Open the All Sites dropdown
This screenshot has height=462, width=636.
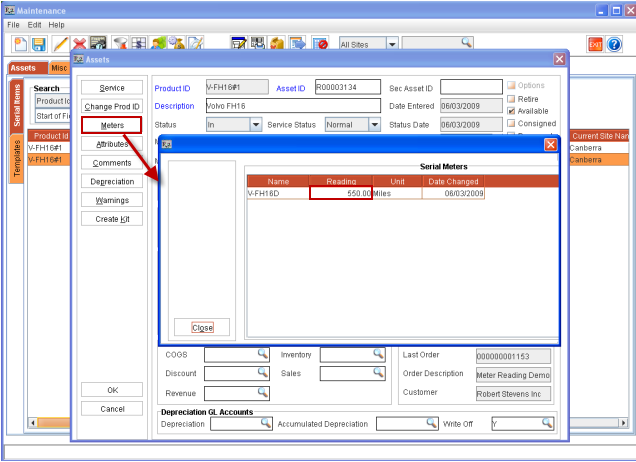coord(391,44)
